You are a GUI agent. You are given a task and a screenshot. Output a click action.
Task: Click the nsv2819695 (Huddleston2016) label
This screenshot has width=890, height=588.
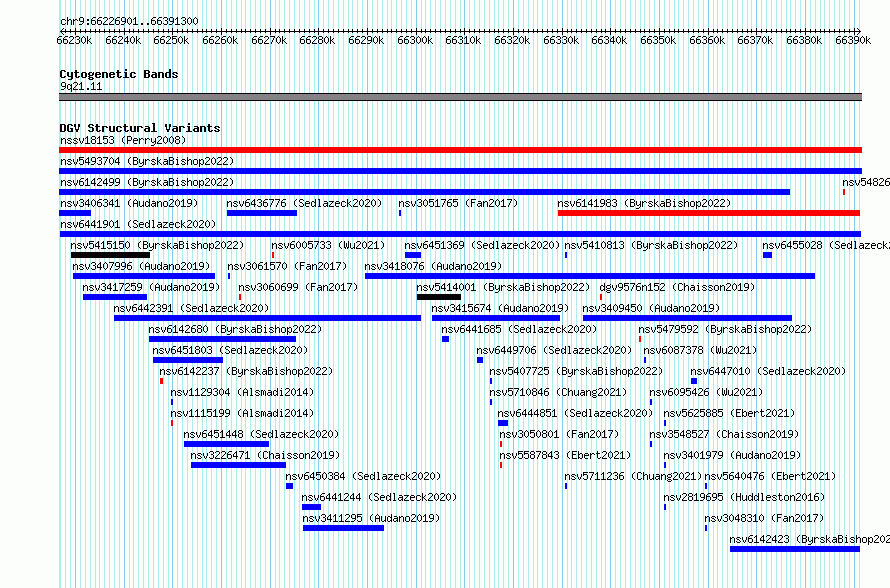pyautogui.click(x=744, y=497)
